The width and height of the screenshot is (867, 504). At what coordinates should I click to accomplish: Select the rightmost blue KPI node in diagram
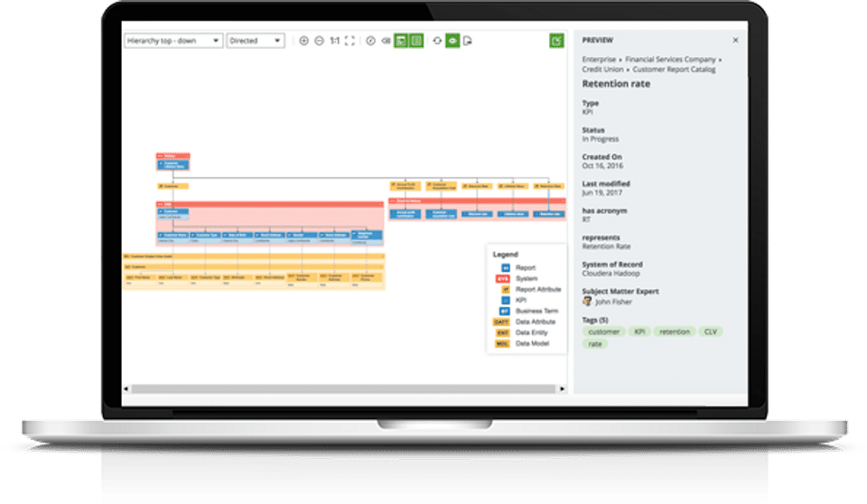click(x=550, y=214)
